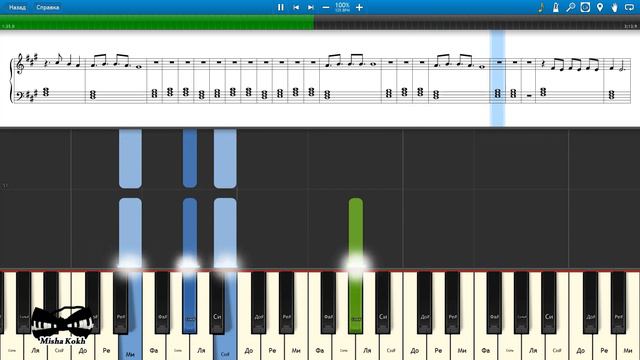Pause the song playback
The width and height of the screenshot is (640, 360).
[280, 7]
